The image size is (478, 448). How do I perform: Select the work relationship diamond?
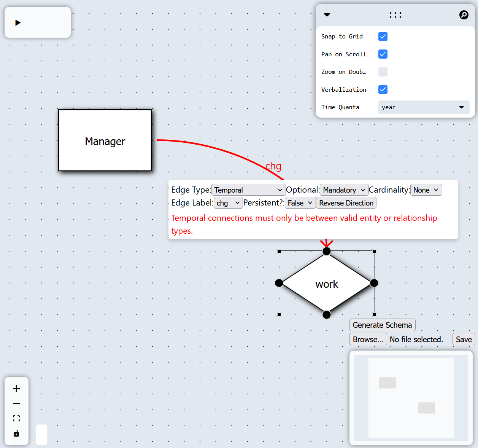pos(326,283)
